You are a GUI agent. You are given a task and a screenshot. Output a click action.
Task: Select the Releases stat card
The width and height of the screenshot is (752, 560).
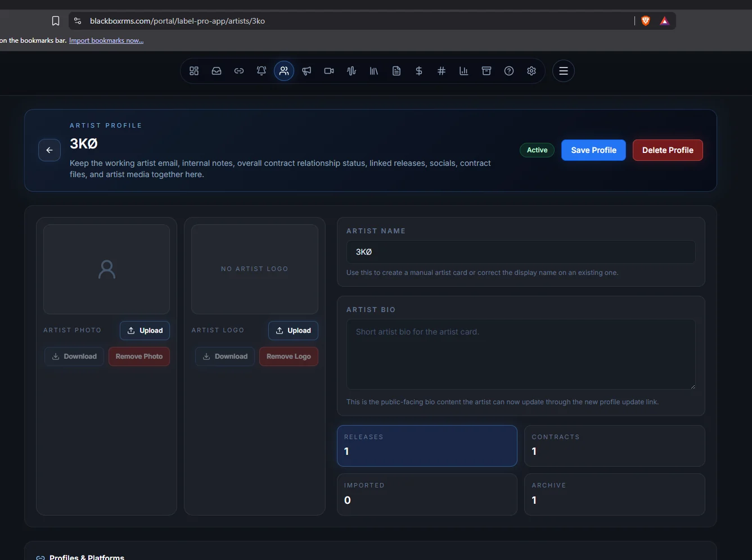point(427,446)
